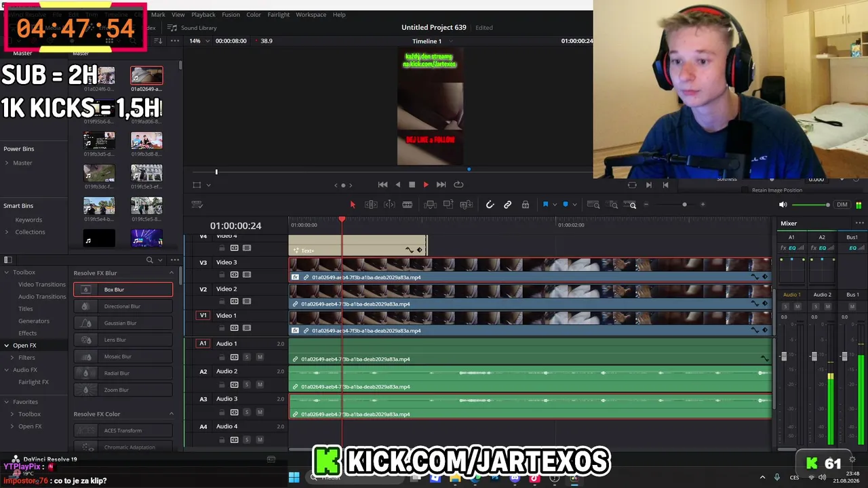Screen dimensions: 868x488
Task: Play the timeline in reverse
Action: pos(398,184)
